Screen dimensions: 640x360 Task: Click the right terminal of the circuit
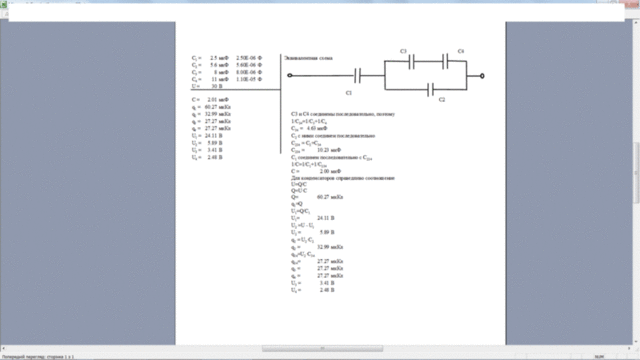click(482, 76)
